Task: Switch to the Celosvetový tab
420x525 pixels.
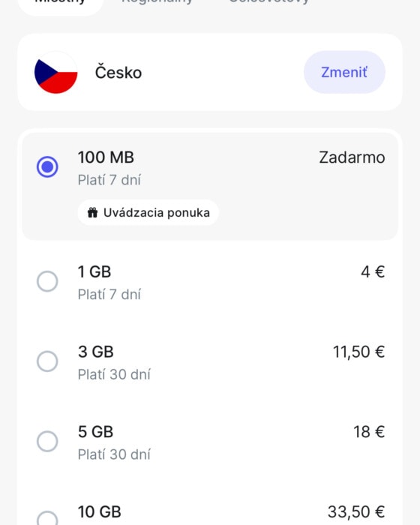Action: (268, 1)
